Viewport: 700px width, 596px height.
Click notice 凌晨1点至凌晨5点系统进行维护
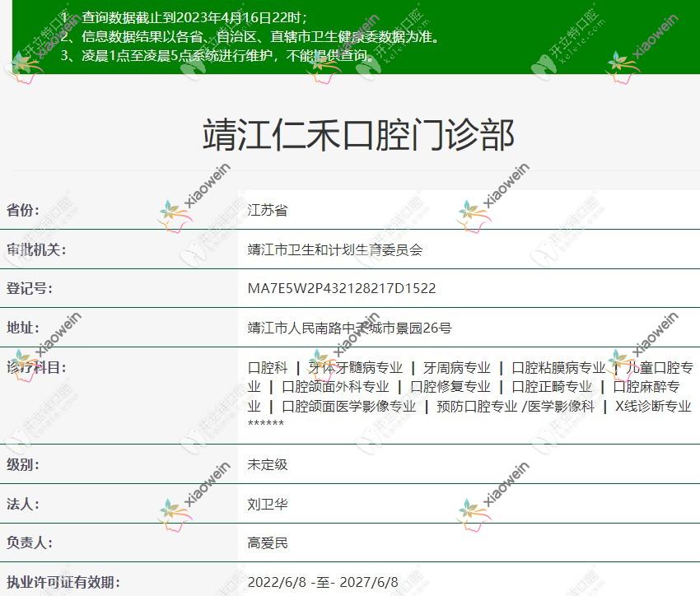pos(217,56)
